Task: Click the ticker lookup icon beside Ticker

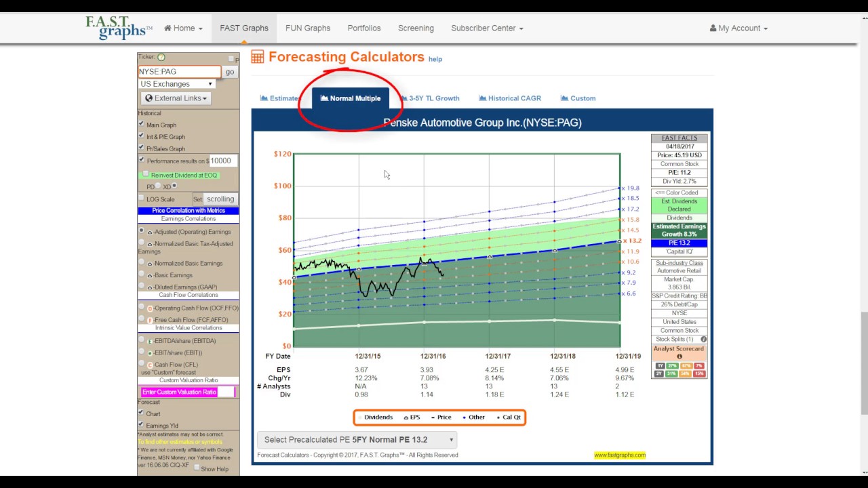Action: point(161,58)
